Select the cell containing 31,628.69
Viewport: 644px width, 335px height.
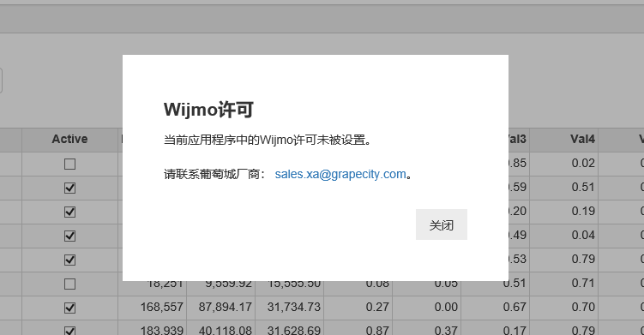click(290, 328)
